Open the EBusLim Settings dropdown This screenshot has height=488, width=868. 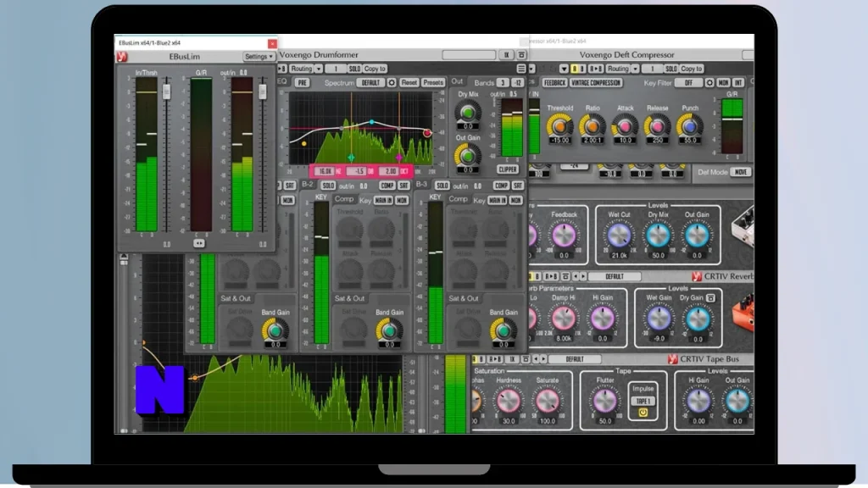[x=259, y=57]
